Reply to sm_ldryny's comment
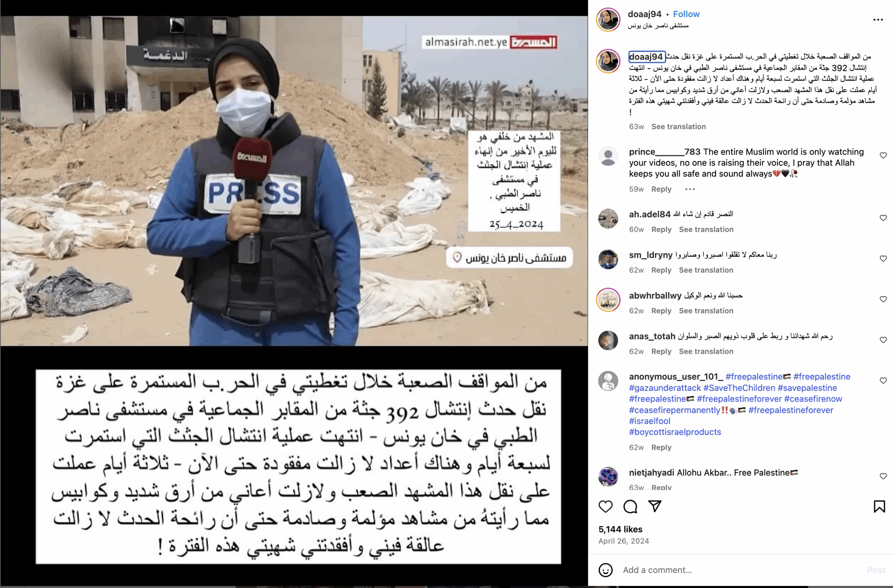 661,270
